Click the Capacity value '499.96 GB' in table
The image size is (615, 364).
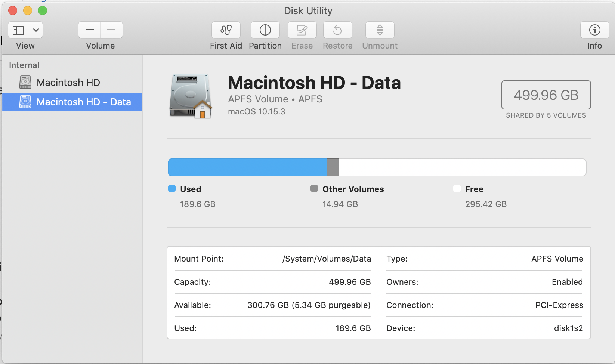(x=350, y=282)
